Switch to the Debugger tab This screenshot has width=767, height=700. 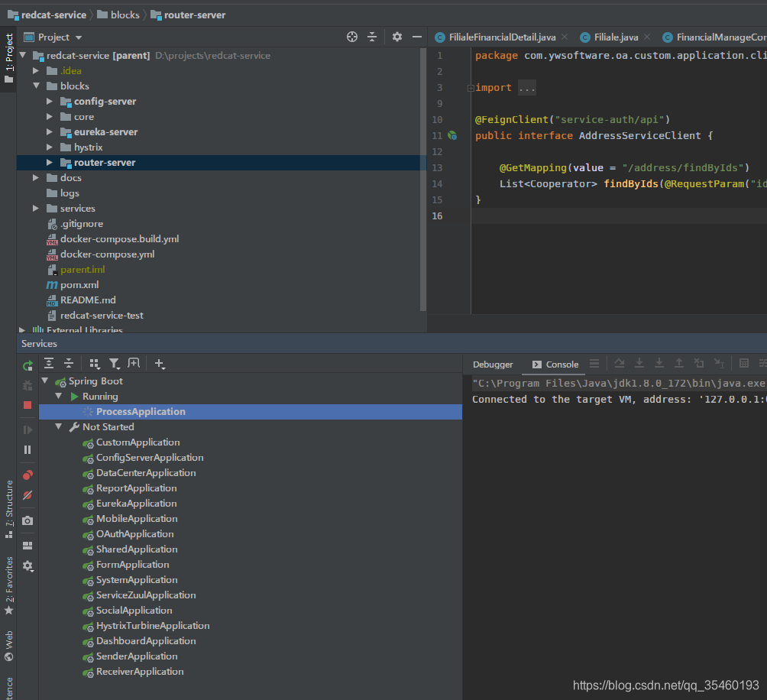tap(493, 365)
